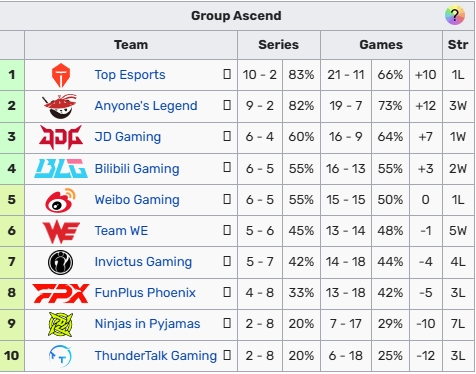476x374 pixels.
Task: Open the Invictus Gaming team link
Action: click(x=143, y=262)
